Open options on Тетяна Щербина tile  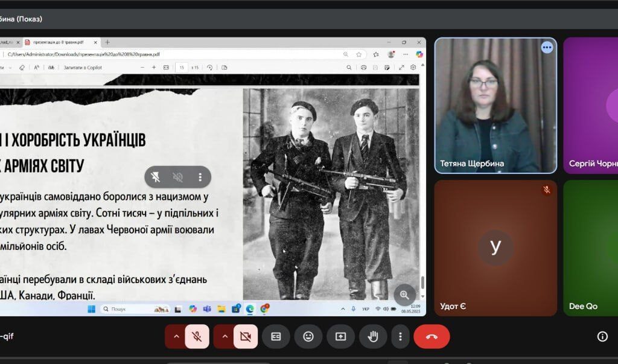coord(547,47)
